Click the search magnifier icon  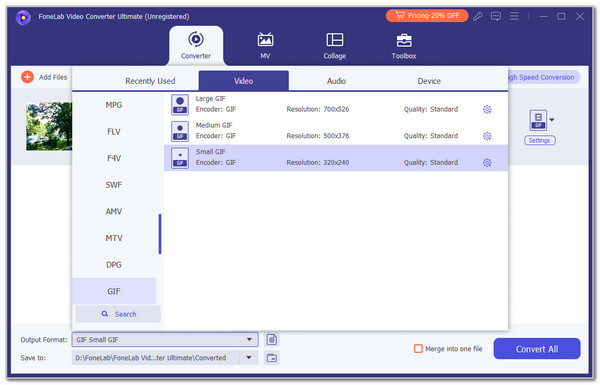click(x=104, y=314)
